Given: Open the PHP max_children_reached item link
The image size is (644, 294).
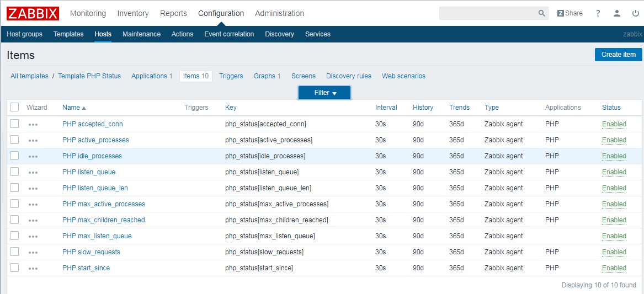Looking at the screenshot, I should [103, 220].
